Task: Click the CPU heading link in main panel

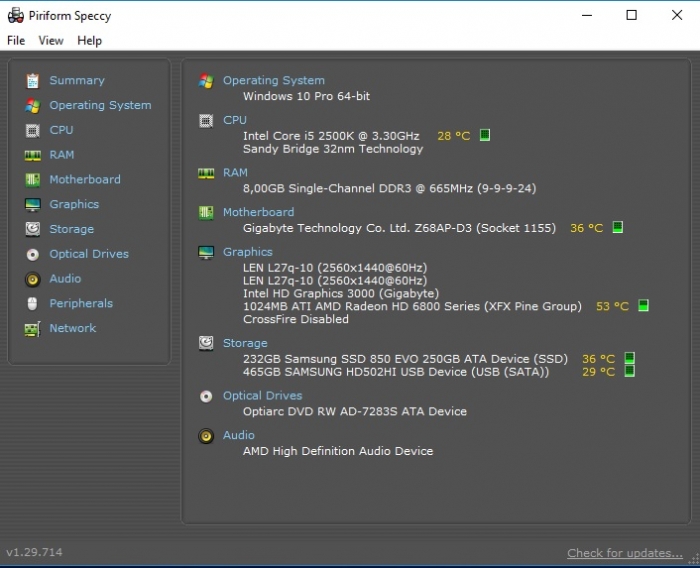Action: tap(235, 120)
